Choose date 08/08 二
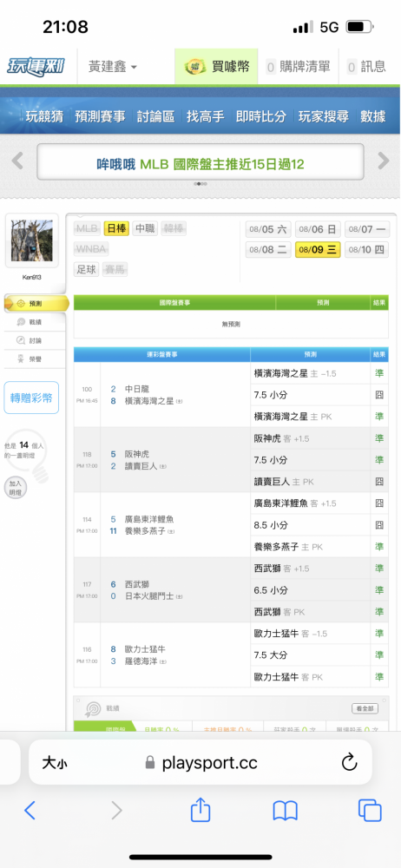 [267, 250]
